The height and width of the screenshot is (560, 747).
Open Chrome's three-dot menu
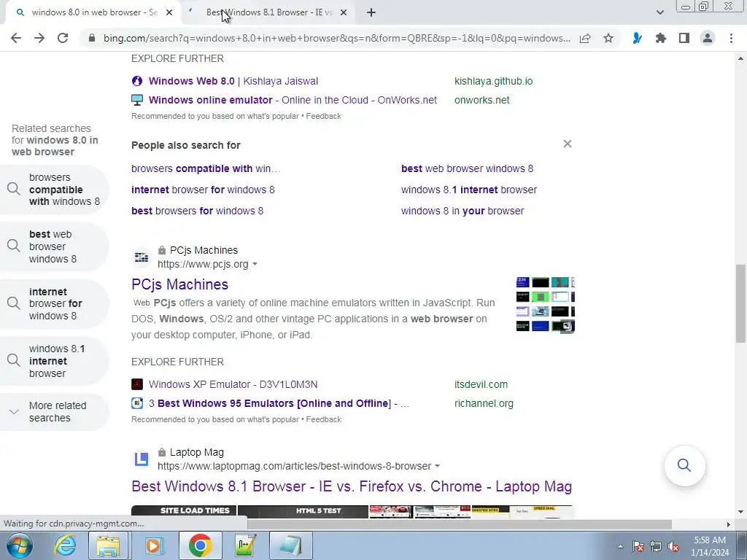point(731,38)
